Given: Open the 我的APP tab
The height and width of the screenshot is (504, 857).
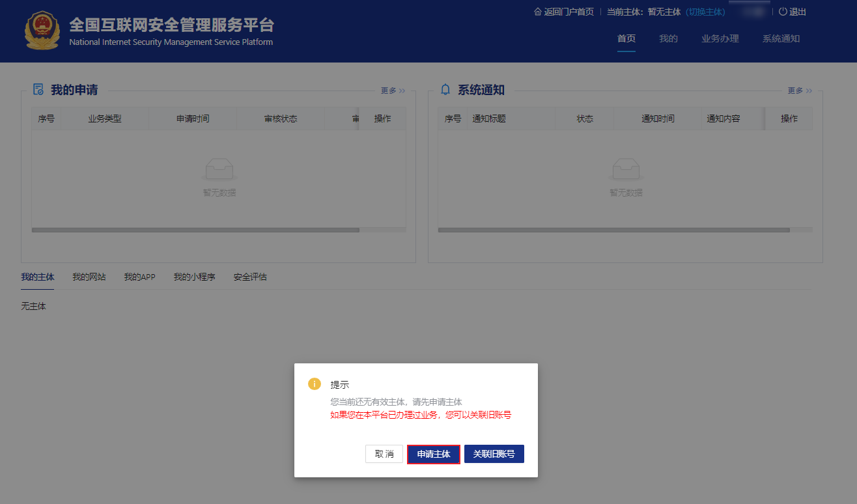Looking at the screenshot, I should pyautogui.click(x=139, y=277).
